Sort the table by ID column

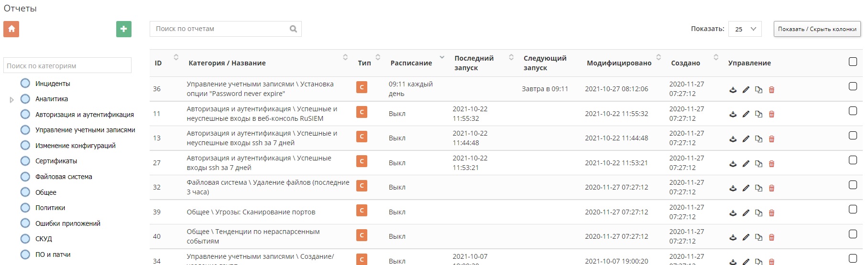coord(176,58)
